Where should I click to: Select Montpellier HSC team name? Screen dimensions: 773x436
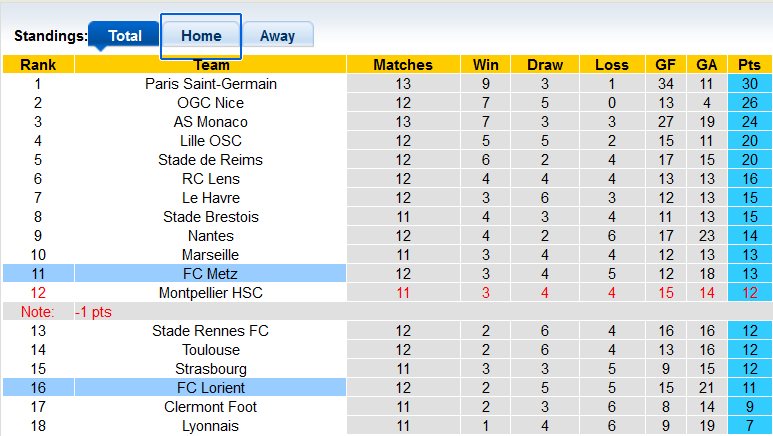[x=210, y=293]
